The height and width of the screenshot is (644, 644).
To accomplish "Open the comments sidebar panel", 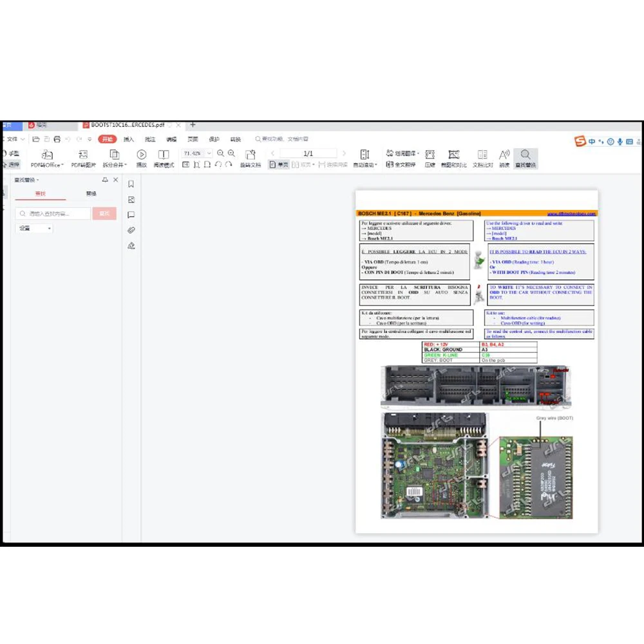I will (x=131, y=215).
